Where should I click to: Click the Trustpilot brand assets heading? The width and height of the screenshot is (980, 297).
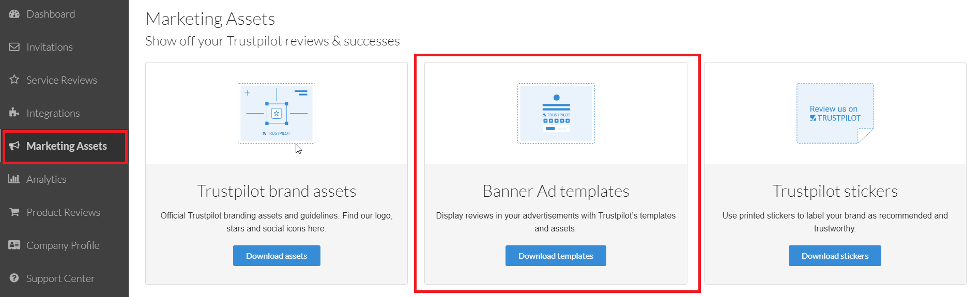coord(277,191)
